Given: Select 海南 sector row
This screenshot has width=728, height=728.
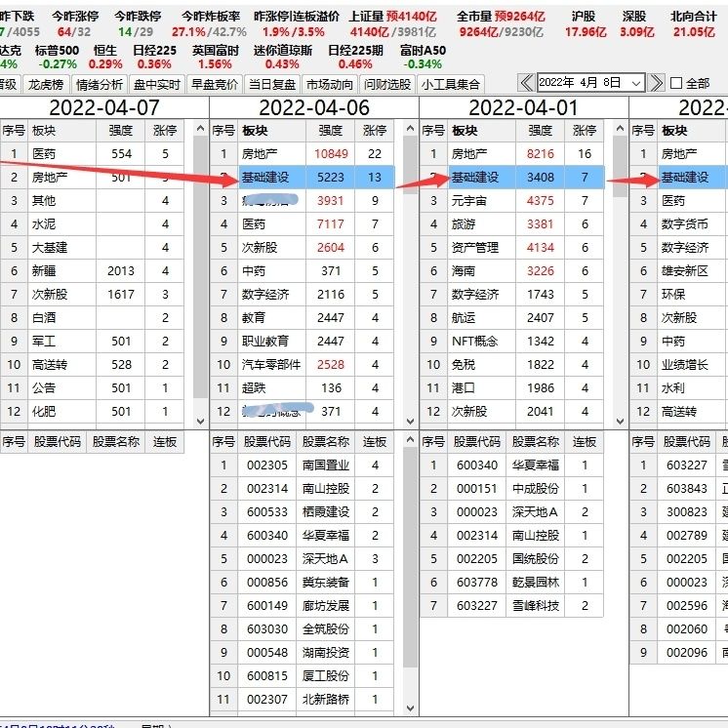Looking at the screenshot, I should click(511, 270).
